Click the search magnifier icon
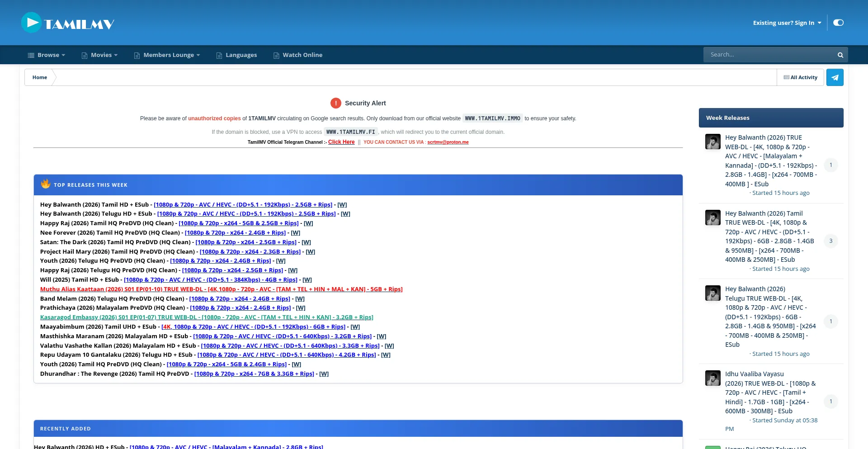The width and height of the screenshot is (868, 449). [x=840, y=55]
